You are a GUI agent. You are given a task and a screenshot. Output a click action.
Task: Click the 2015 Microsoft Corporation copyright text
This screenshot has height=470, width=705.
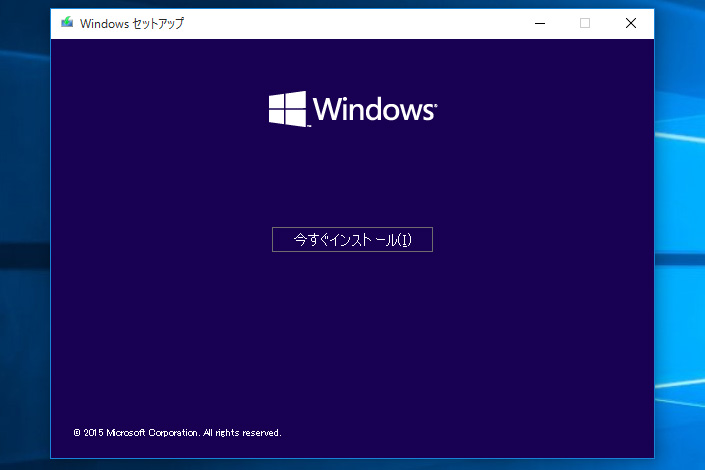pyautogui.click(x=177, y=433)
